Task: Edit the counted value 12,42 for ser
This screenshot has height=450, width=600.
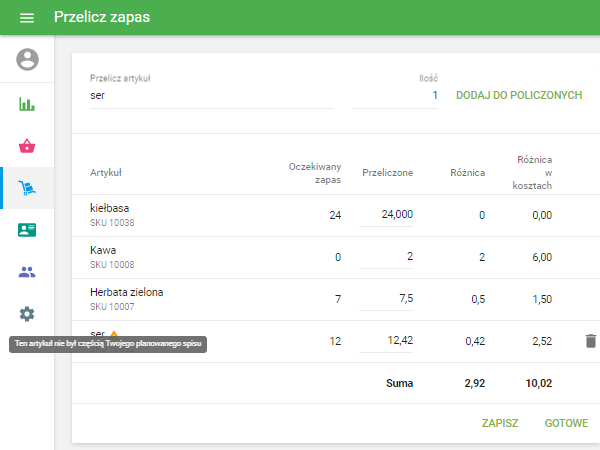Action: [387, 341]
